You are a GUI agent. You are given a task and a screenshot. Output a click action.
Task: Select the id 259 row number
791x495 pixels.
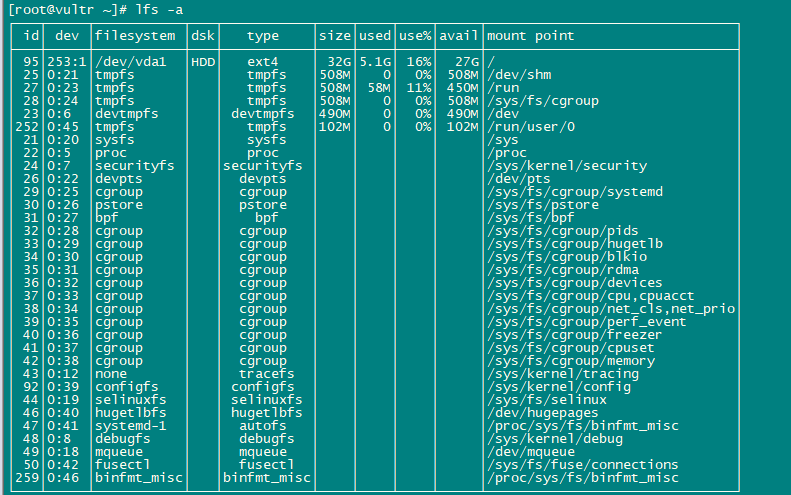click(x=27, y=478)
